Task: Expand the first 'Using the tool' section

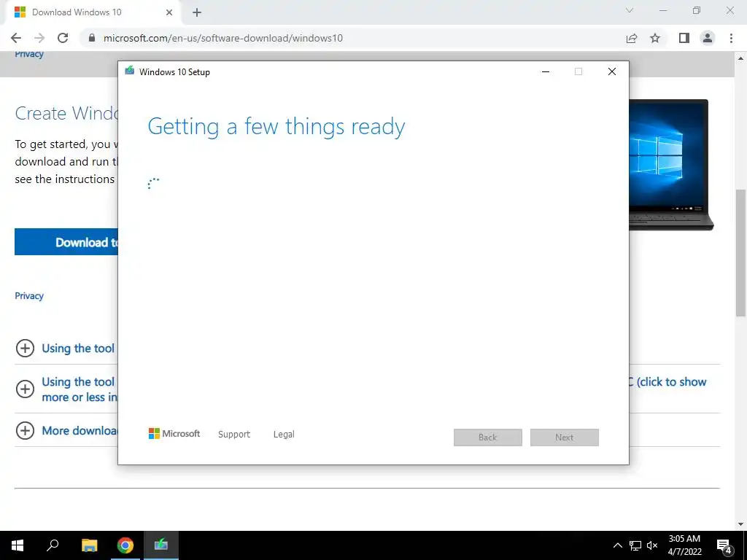Action: [x=25, y=348]
